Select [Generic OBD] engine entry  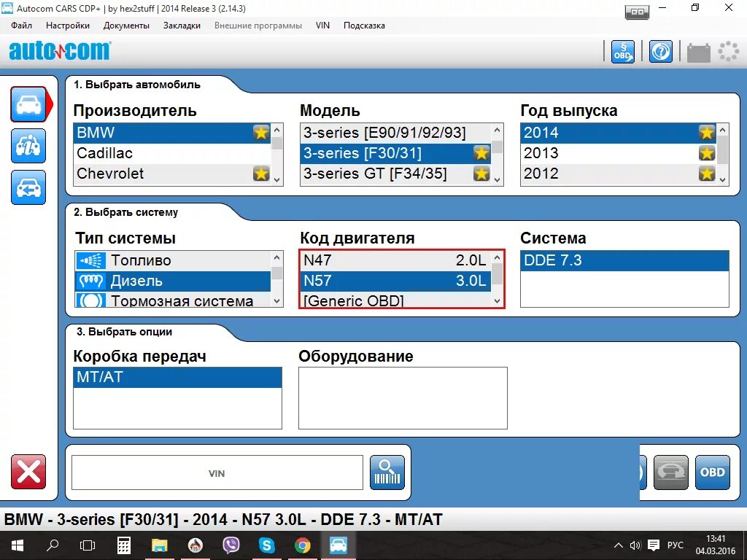pos(395,300)
